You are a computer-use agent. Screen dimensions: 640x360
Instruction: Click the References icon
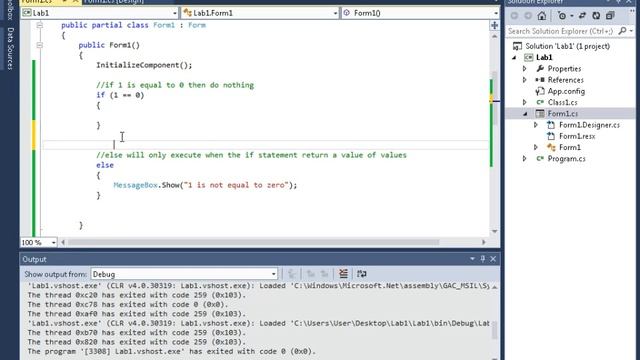click(540, 80)
